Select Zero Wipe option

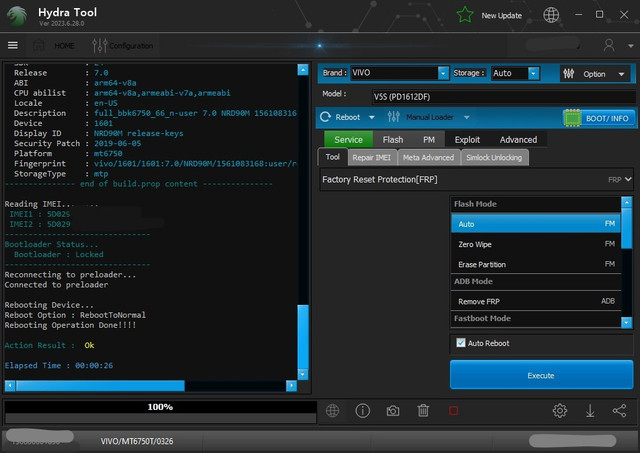pyautogui.click(x=536, y=244)
